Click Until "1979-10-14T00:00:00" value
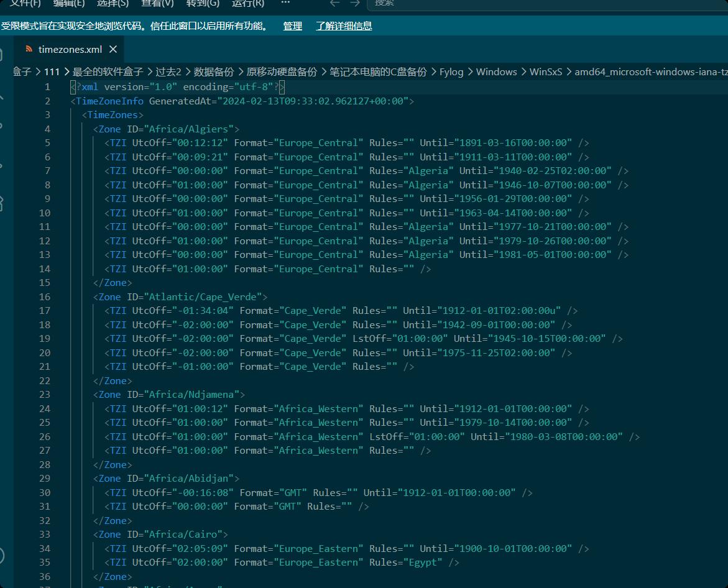Screen dimensions: 728x588 point(513,422)
